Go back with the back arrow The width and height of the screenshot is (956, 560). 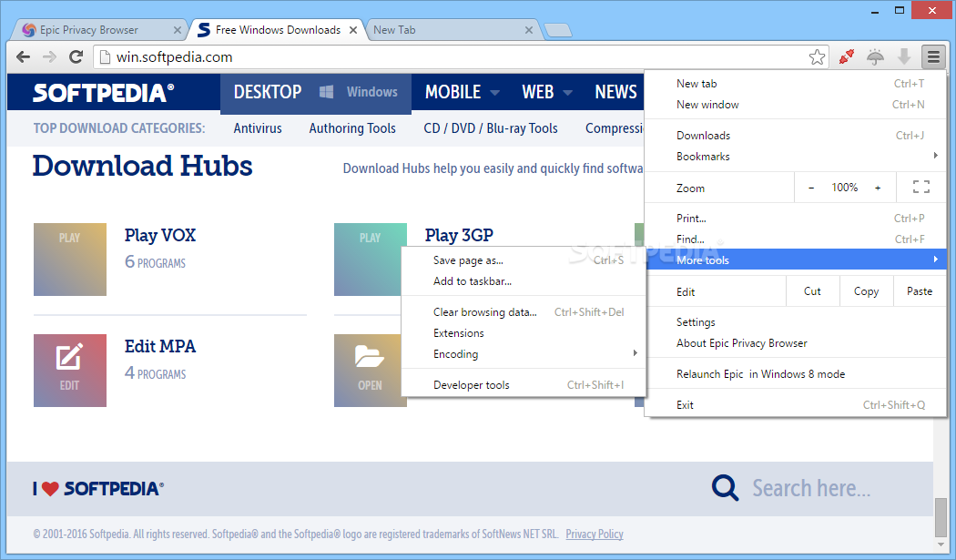(x=23, y=57)
